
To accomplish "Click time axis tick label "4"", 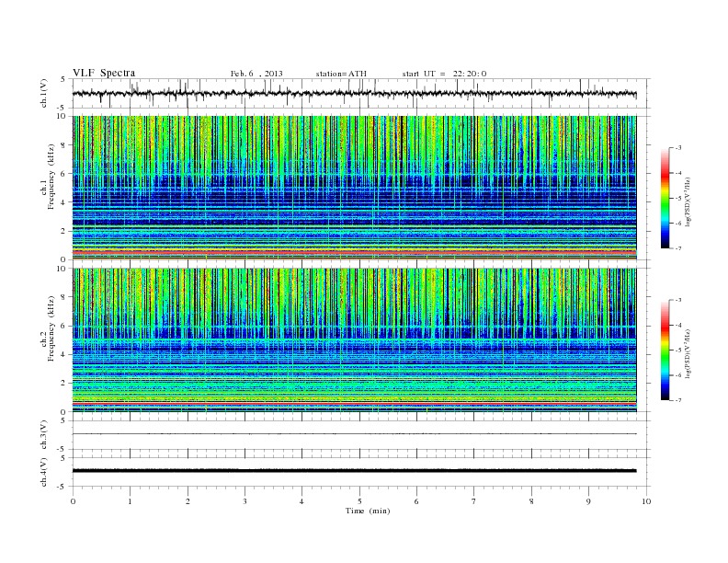I will pos(301,501).
